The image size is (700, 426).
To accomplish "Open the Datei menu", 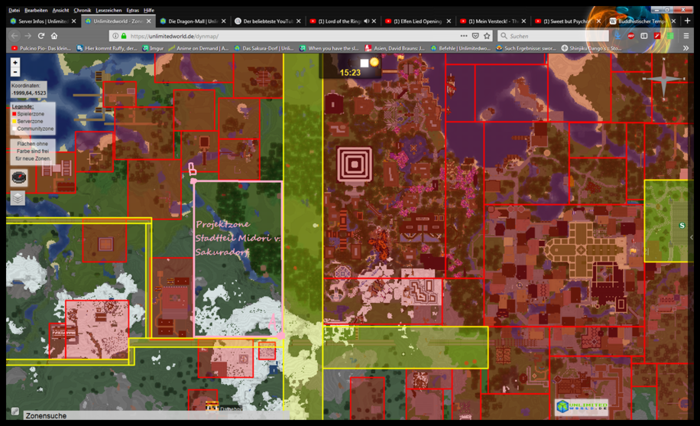I will click(14, 10).
